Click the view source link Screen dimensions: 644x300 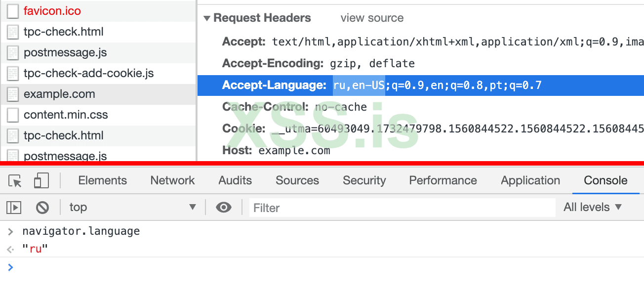tap(372, 18)
